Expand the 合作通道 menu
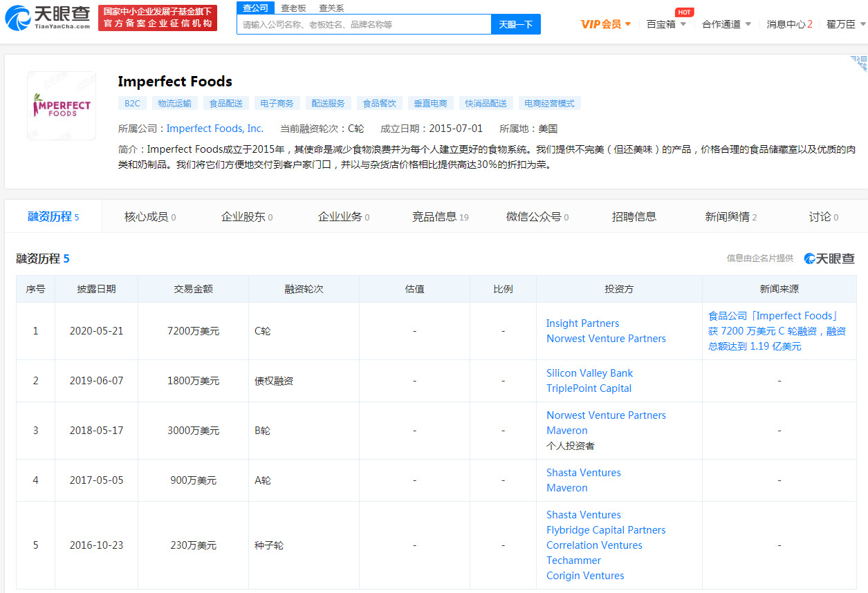Image resolution: width=868 pixels, height=593 pixels. point(726,24)
